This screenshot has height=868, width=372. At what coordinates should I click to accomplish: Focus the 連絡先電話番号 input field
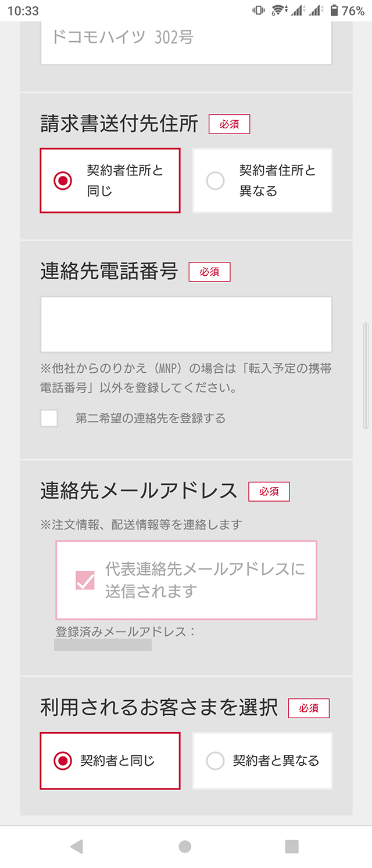(186, 325)
